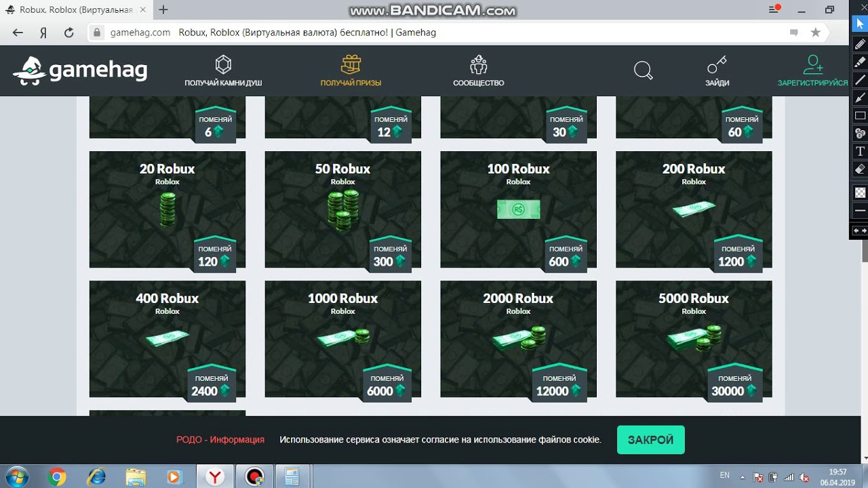The width and height of the screenshot is (868, 488).
Task: Show hidden tray icons arrow
Action: click(x=743, y=477)
